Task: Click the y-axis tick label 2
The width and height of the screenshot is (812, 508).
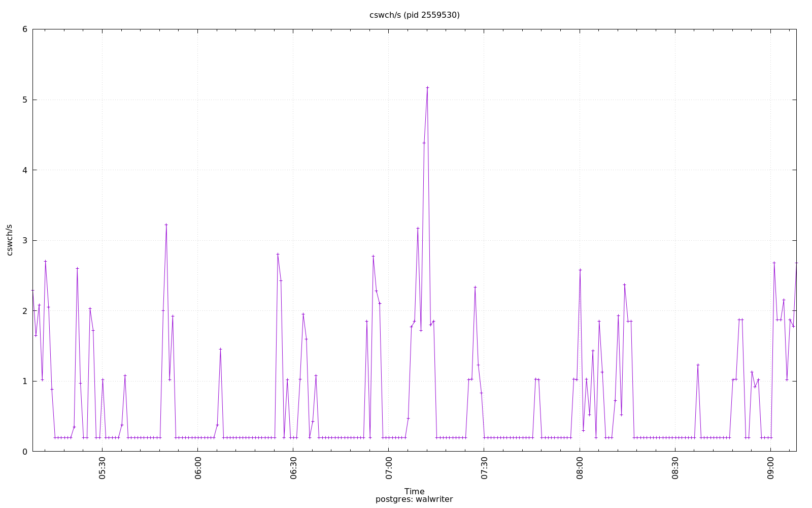Action: (x=25, y=311)
